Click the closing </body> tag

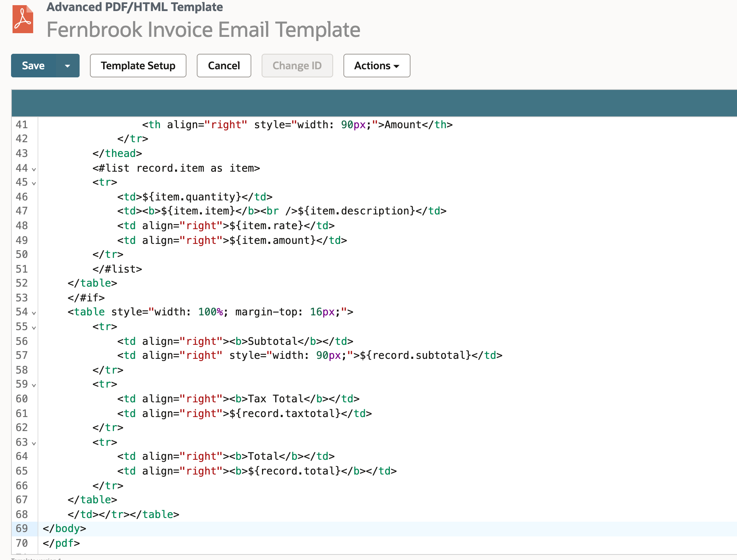pyautogui.click(x=64, y=528)
